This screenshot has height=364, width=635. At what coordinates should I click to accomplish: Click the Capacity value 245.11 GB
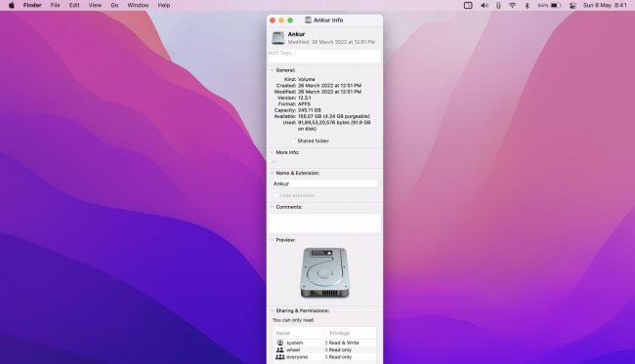[x=310, y=110]
